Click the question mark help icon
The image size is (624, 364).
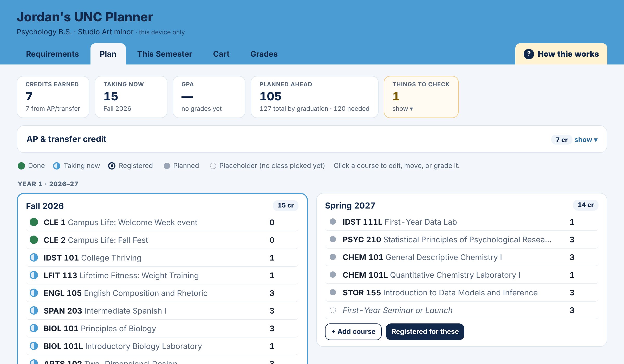(x=529, y=54)
